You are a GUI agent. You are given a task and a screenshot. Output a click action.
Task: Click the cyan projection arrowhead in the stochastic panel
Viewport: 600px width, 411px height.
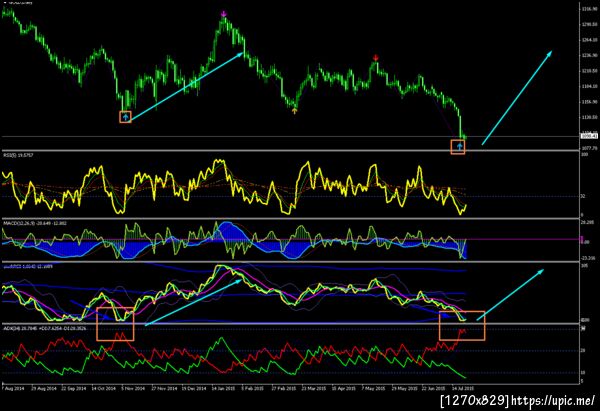[541, 271]
